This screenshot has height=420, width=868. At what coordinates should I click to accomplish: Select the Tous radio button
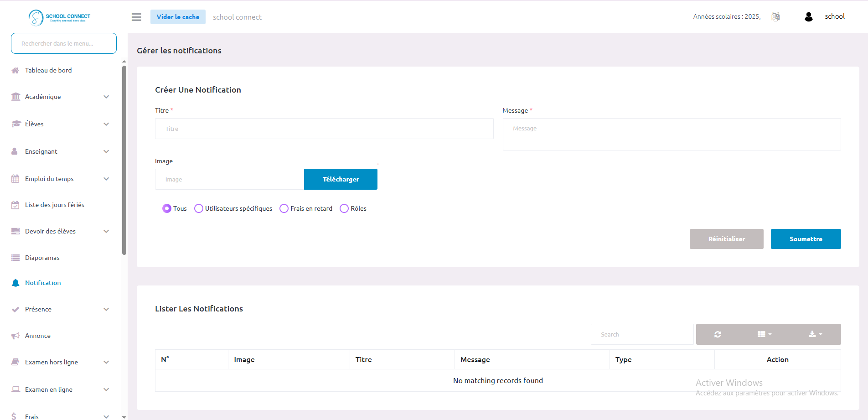(167, 208)
